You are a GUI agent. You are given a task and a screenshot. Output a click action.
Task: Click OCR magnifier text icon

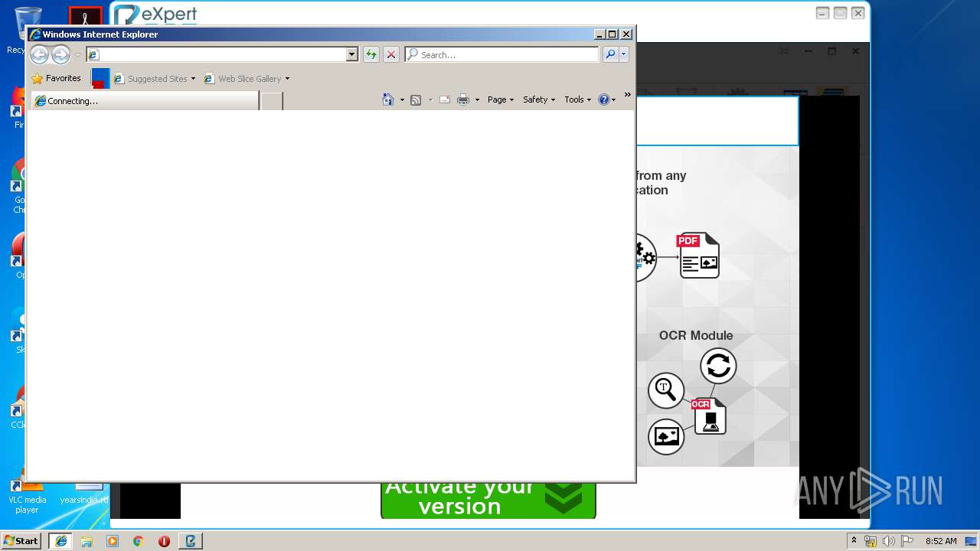666,390
